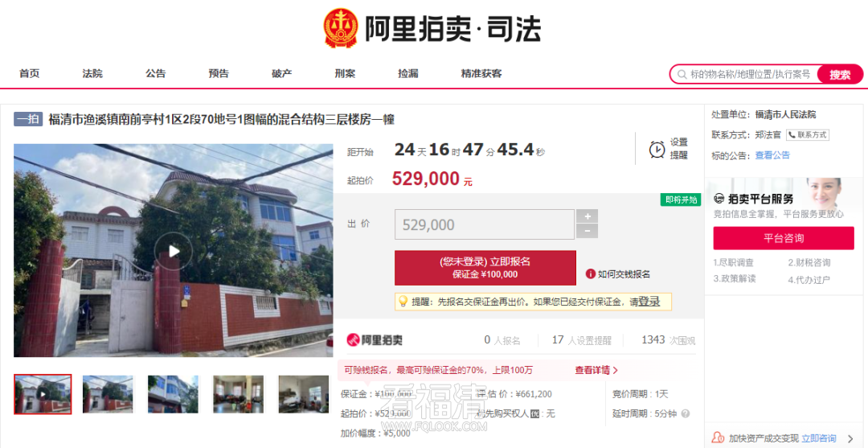Click the phone contact method icon
The image size is (868, 448).
click(x=791, y=134)
